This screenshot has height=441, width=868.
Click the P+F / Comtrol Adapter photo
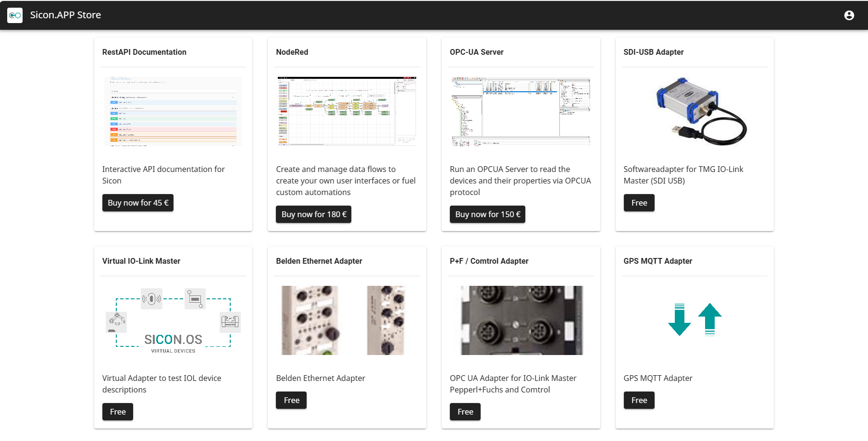click(x=521, y=320)
